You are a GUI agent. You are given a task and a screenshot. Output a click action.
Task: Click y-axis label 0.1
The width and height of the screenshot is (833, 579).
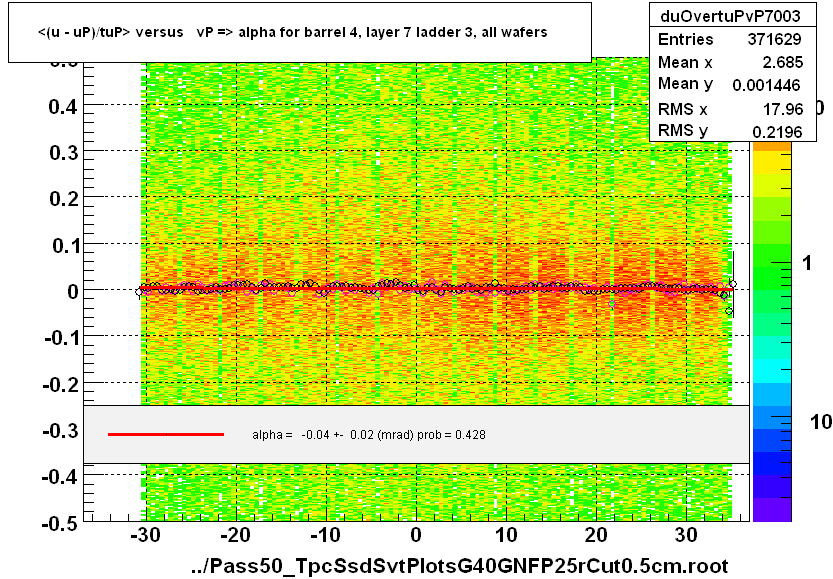[x=65, y=246]
